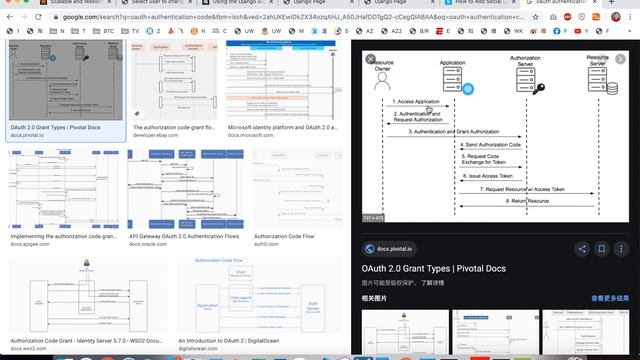Screen dimensions: 640x360
Task: Expand the 'N' bookmarks folder
Action: tap(57, 31)
